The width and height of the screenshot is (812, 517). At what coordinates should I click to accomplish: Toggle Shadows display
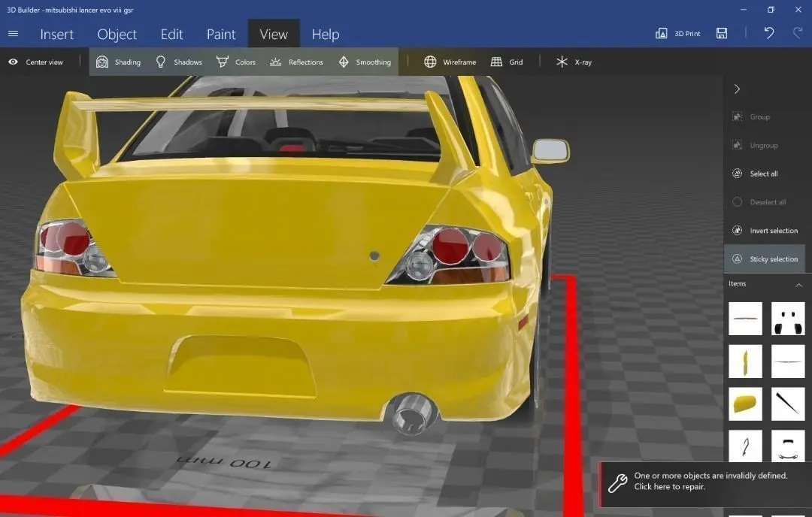[x=179, y=62]
